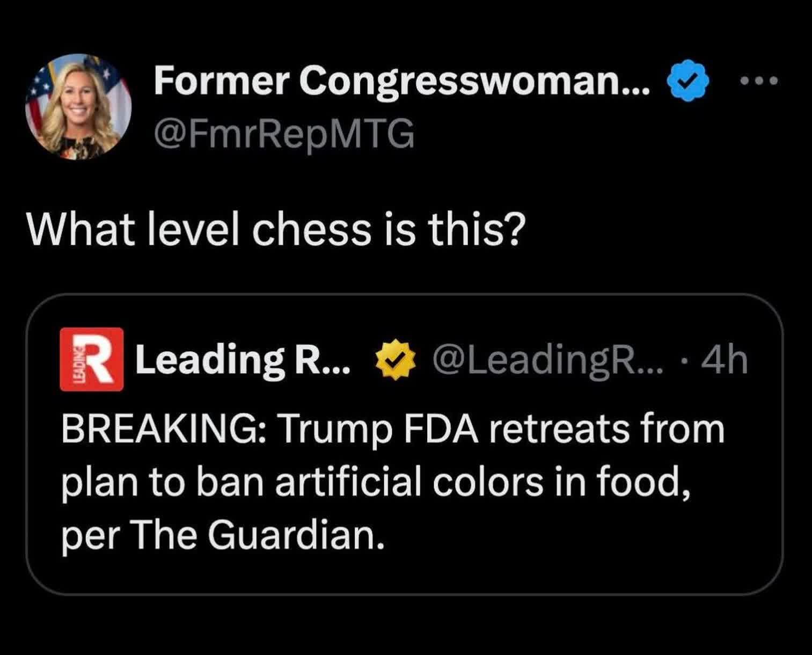The width and height of the screenshot is (812, 655).
Task: Click "per The Guardian." in the quoted post
Action: coord(223,535)
